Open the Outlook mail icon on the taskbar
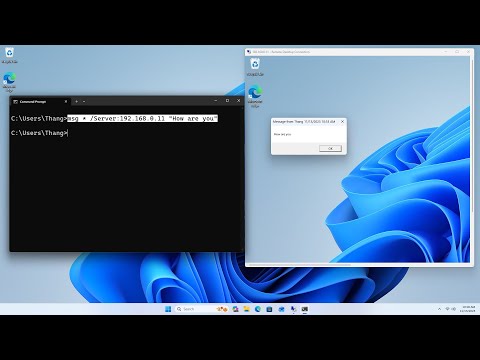Image resolution: width=480 pixels, height=360 pixels. click(x=281, y=309)
